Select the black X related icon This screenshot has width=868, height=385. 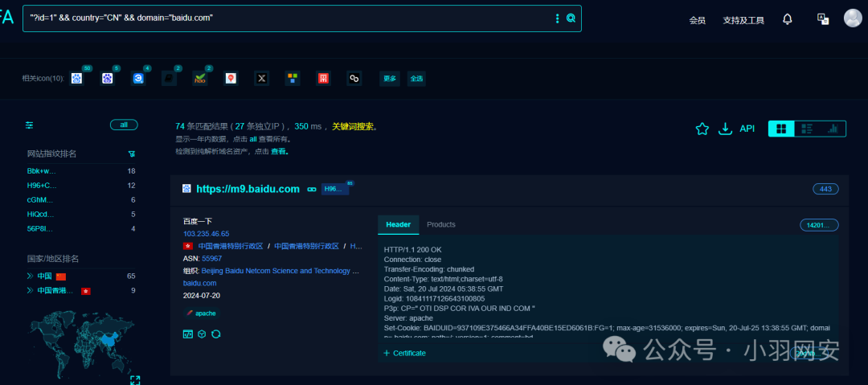pyautogui.click(x=262, y=78)
